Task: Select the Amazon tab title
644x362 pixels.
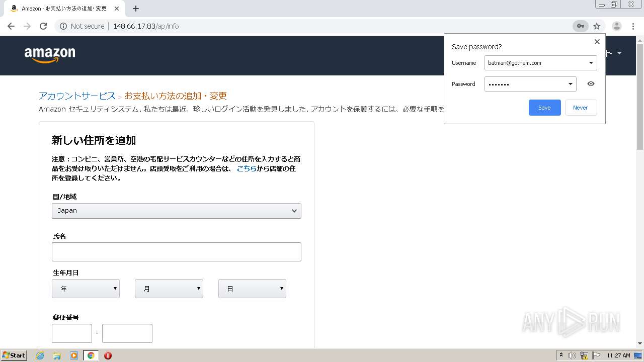Action: [64, 9]
